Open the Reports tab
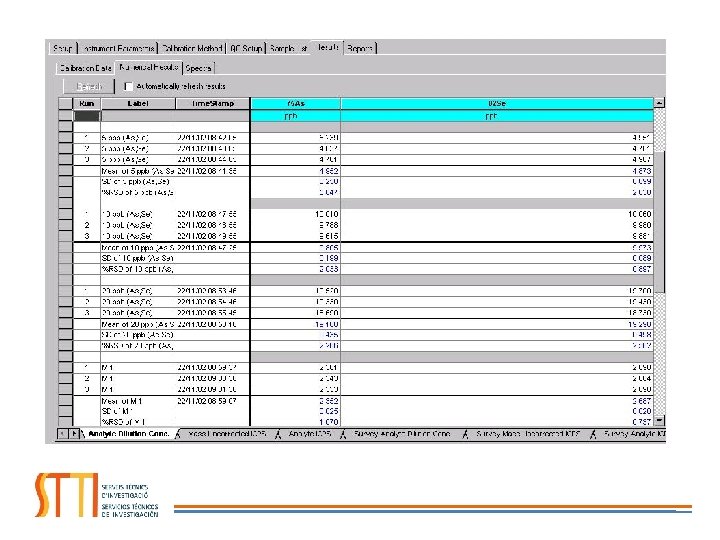Screen dimensions: 720x540 point(360,48)
